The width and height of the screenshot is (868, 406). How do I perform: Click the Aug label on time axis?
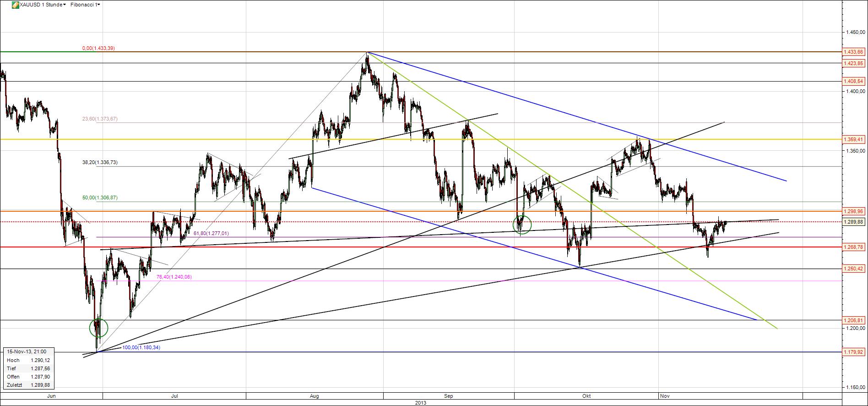[314, 396]
